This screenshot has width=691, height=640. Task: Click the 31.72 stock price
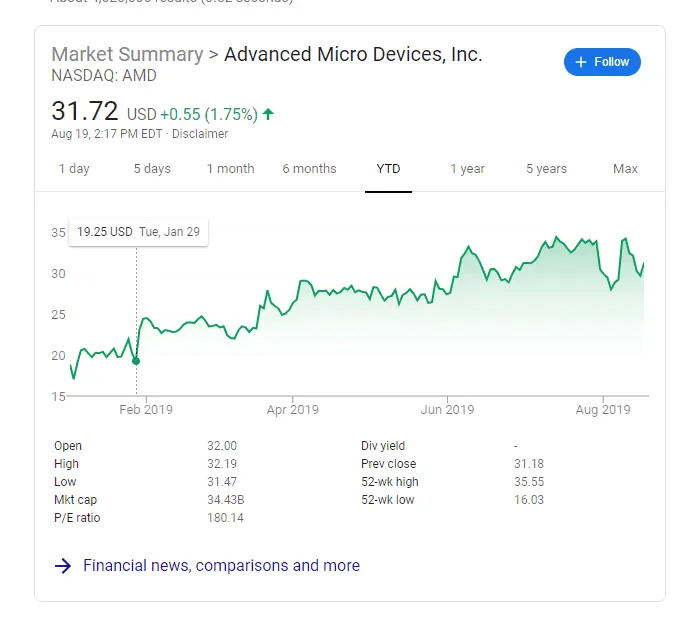pos(85,111)
